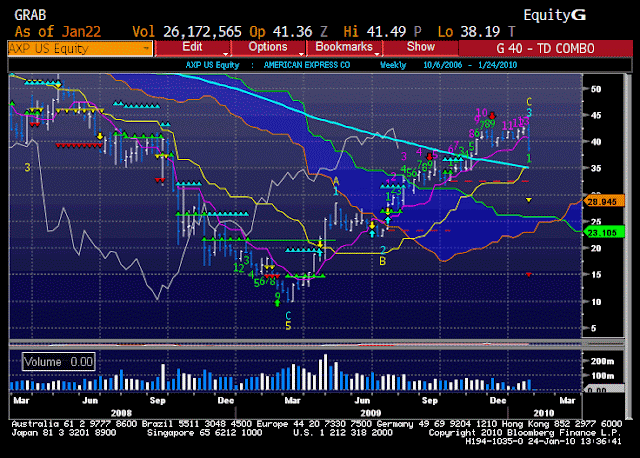Open the Bookmarks menu
640x458 pixels.
tap(344, 47)
